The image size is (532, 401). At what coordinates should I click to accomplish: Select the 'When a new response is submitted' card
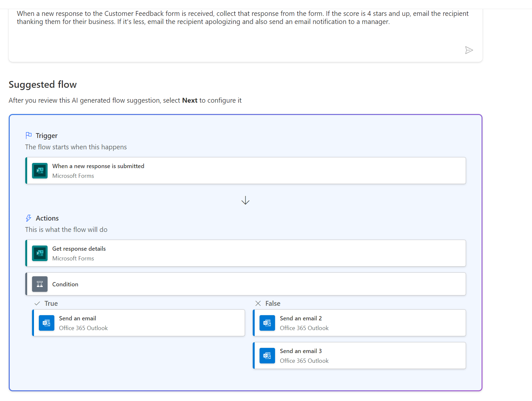click(246, 171)
